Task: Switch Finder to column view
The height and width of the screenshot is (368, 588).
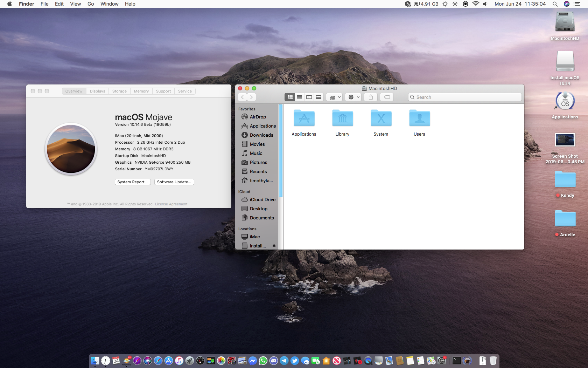Action: (309, 97)
